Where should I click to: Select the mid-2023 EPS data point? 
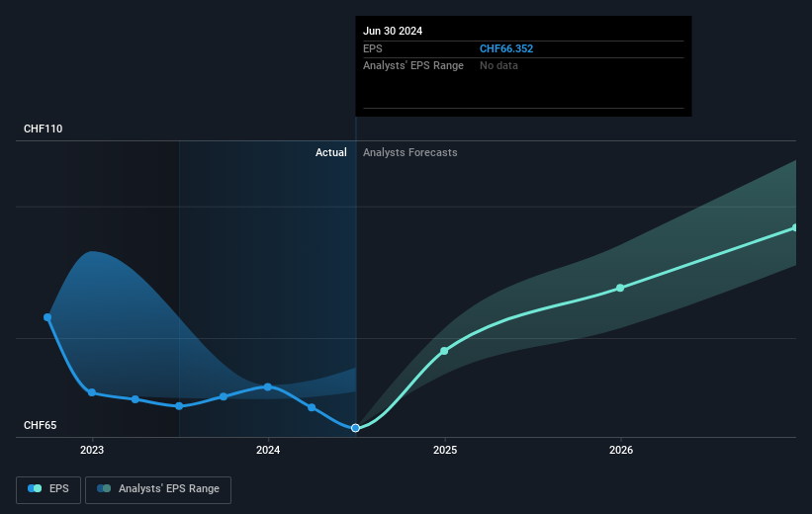pyautogui.click(x=179, y=406)
